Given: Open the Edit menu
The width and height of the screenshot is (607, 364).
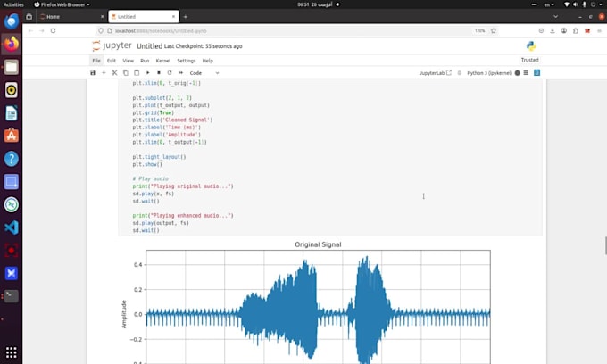Looking at the screenshot, I should [112, 61].
